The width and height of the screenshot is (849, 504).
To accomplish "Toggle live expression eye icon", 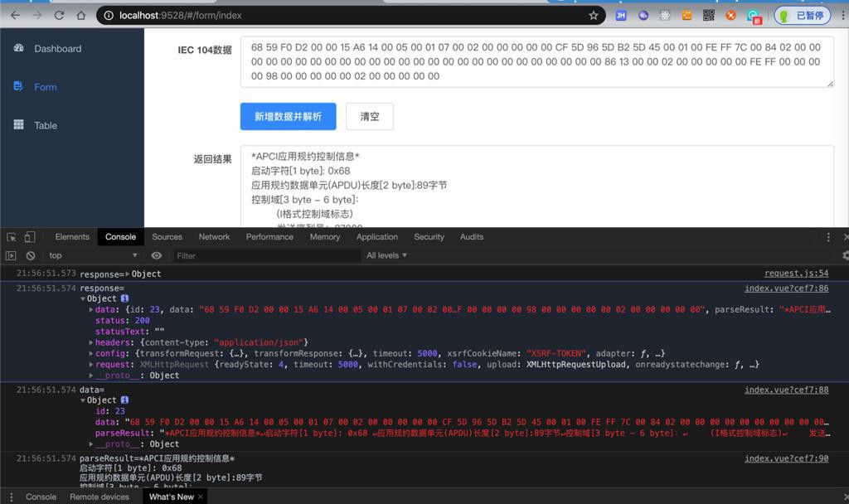I will pyautogui.click(x=157, y=255).
